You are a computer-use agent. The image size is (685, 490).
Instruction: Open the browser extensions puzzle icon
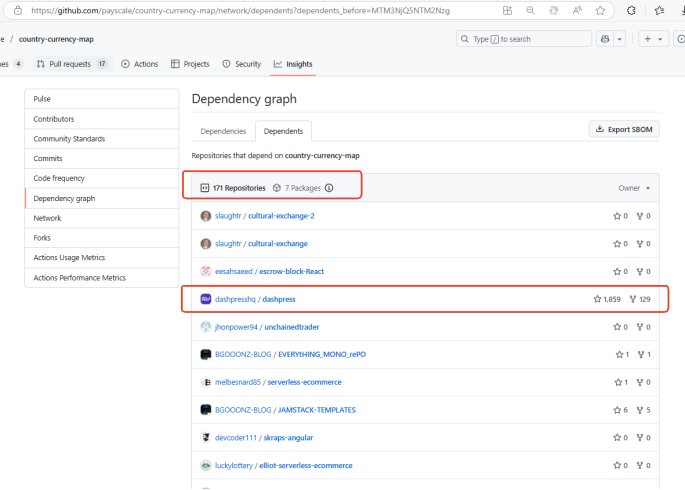coord(631,10)
